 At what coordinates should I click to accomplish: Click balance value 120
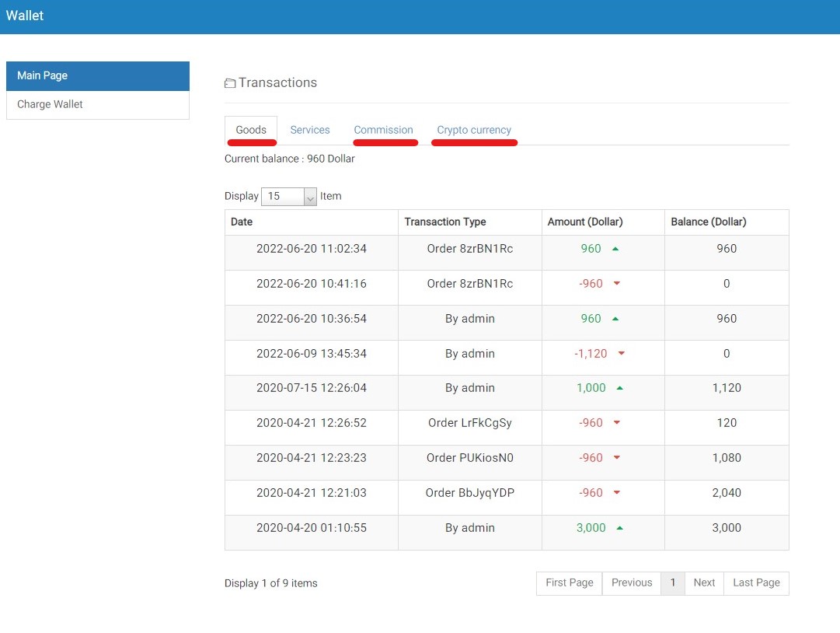point(727,423)
